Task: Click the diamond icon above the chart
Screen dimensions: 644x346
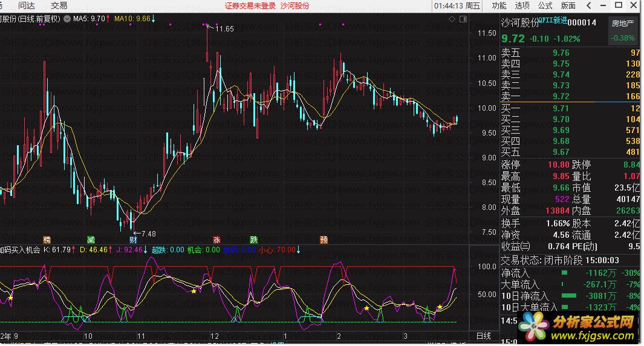Action: click(452, 19)
